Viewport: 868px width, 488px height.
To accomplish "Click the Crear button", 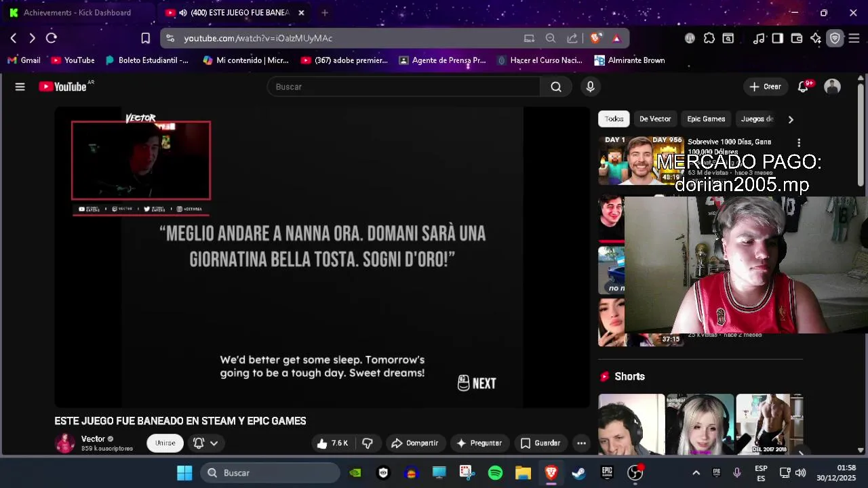I will pos(765,87).
